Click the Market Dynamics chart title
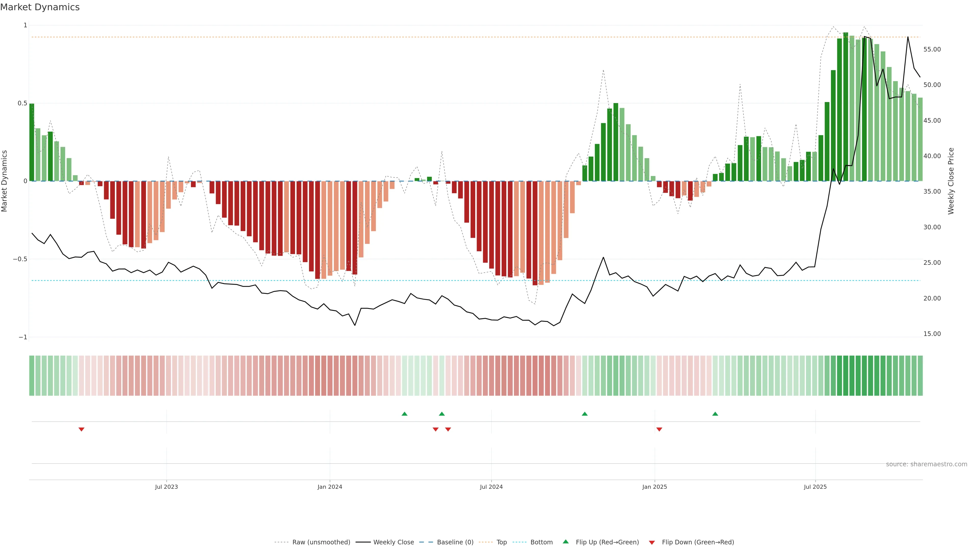The width and height of the screenshot is (980, 551). pos(40,7)
